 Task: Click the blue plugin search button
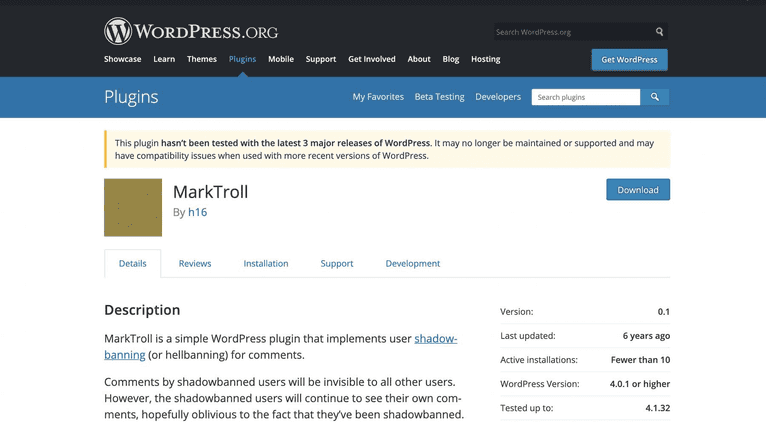(x=655, y=97)
